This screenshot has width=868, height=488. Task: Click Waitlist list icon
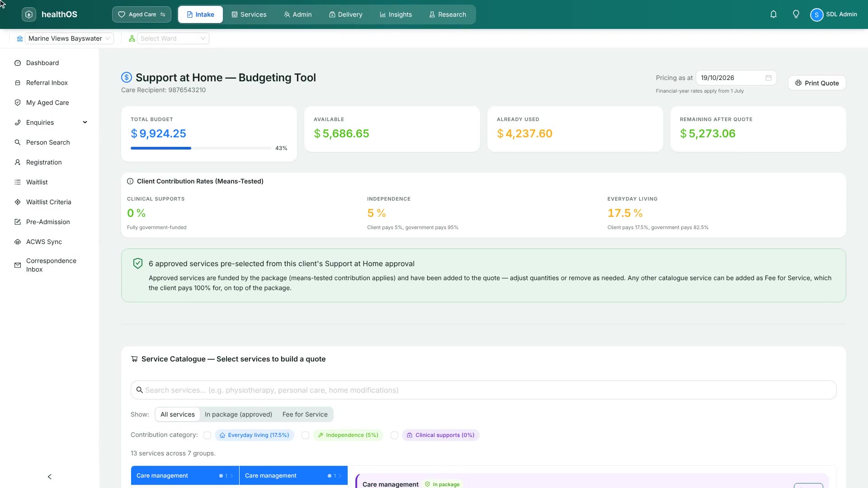point(18,182)
